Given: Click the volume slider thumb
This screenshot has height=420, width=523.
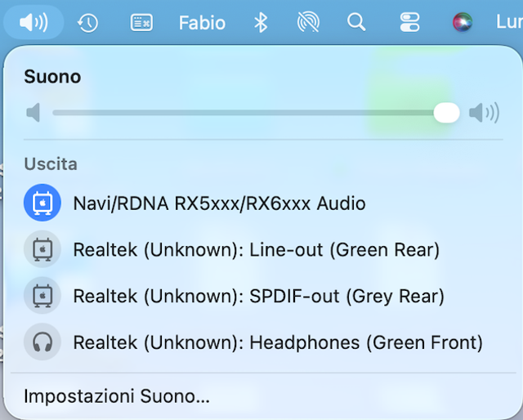Looking at the screenshot, I should pos(447,113).
